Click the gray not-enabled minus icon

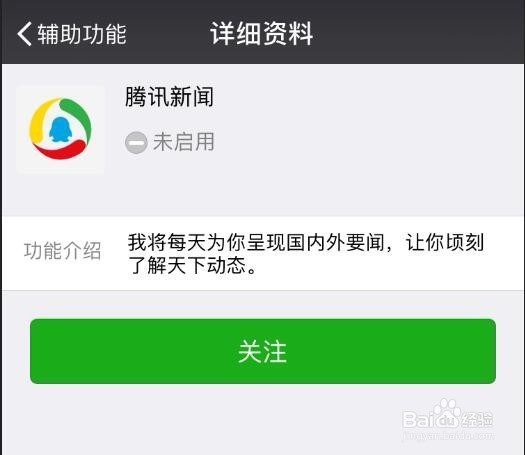click(x=136, y=143)
